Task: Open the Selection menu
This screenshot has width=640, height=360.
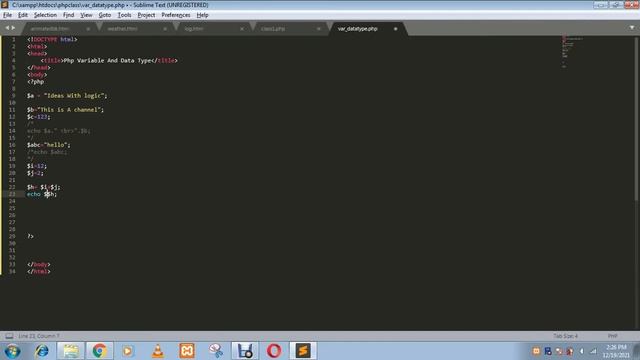Action: (x=45, y=15)
